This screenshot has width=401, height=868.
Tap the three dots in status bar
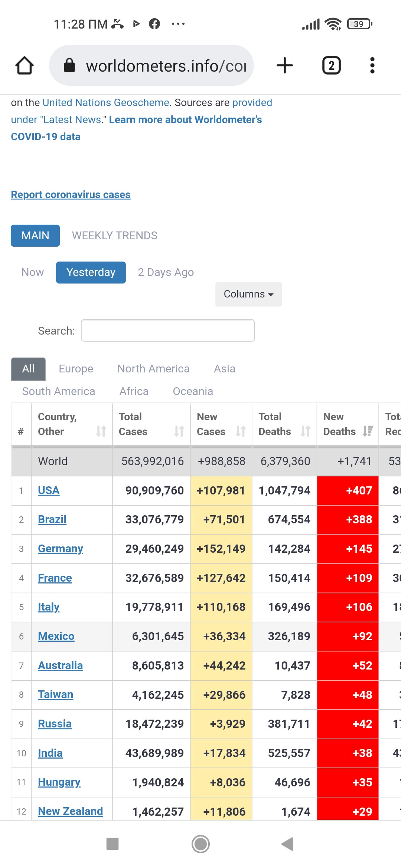178,24
